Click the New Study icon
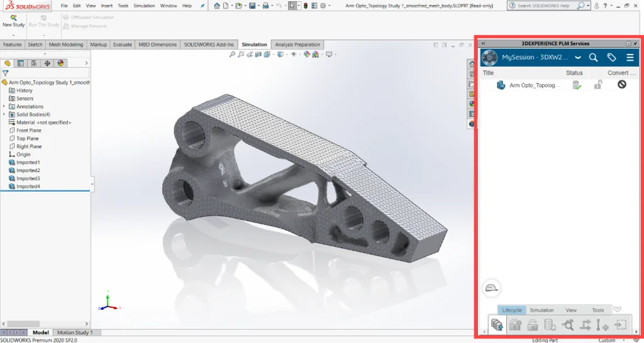The width and height of the screenshot is (644, 343). coord(13,21)
